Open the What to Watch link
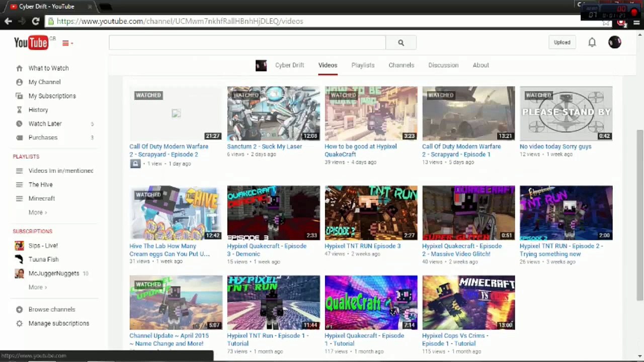Screen dimensions: 644x362 coord(48,68)
